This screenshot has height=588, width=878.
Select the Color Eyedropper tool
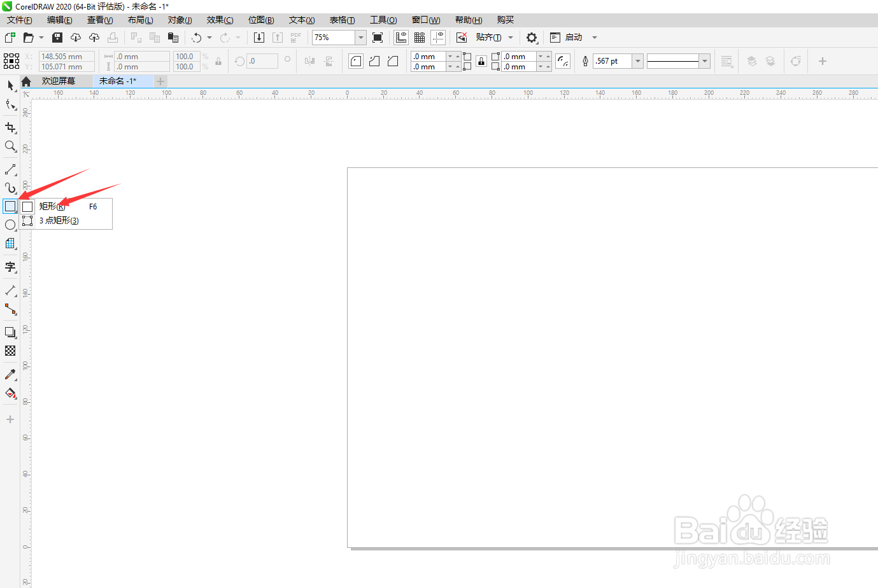[x=10, y=374]
